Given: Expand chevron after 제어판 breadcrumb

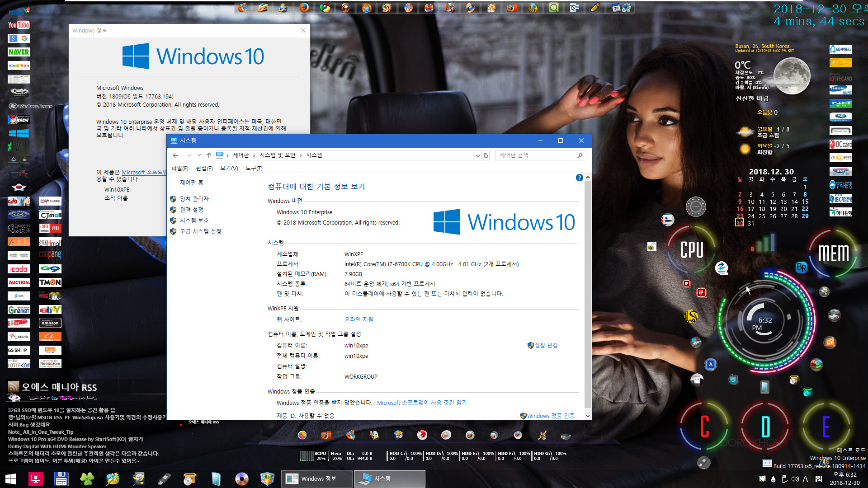Looking at the screenshot, I should [x=254, y=155].
